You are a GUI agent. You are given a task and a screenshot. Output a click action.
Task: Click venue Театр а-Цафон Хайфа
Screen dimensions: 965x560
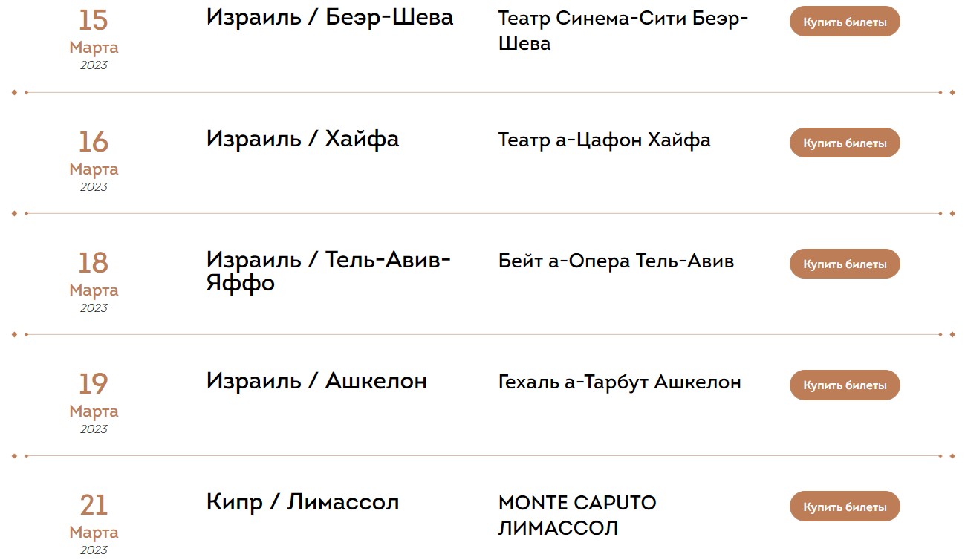click(604, 140)
